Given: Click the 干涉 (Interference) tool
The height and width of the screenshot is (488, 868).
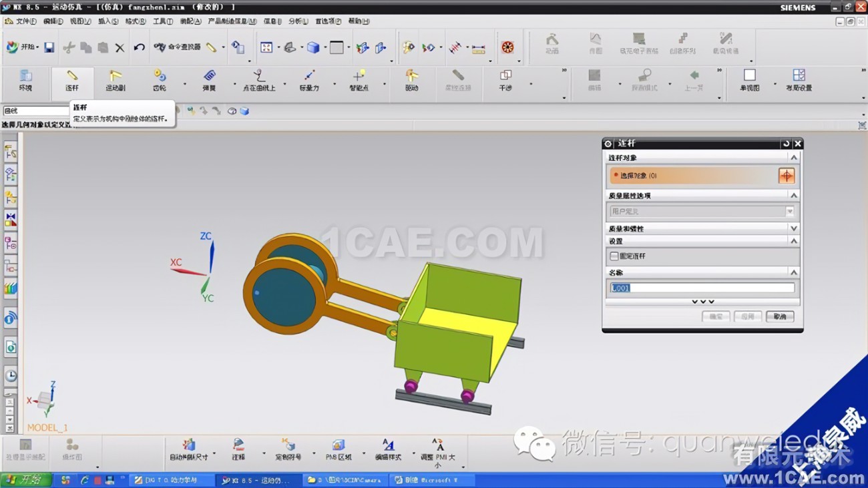Looking at the screenshot, I should point(505,81).
